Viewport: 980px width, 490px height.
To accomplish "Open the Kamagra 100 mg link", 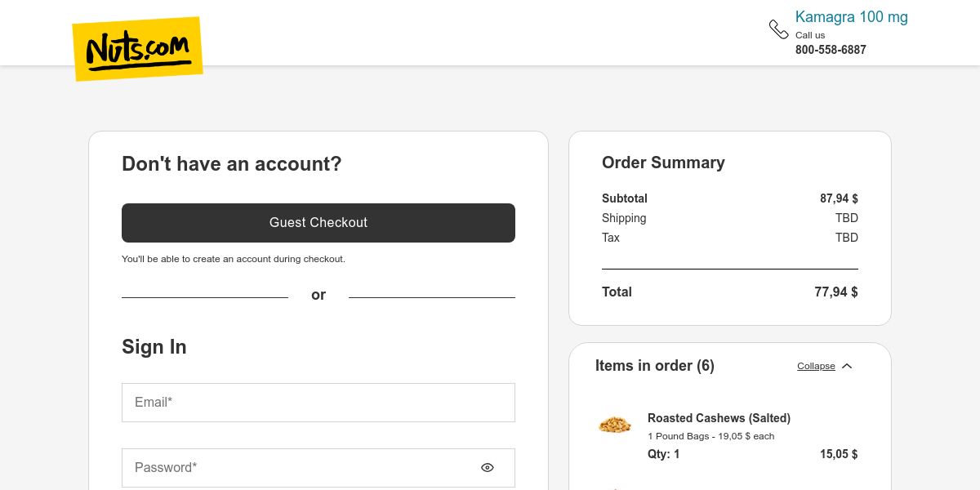I will [851, 17].
